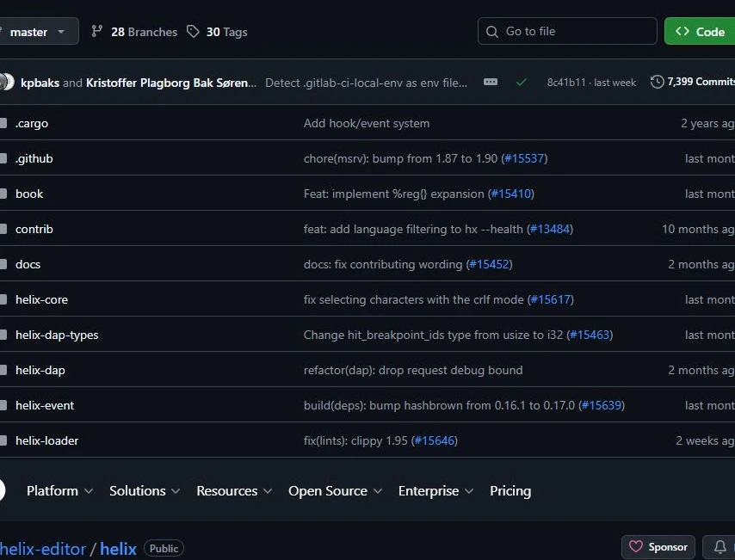Click the Sponsor heart icon
The width and height of the screenshot is (735, 560).
click(636, 546)
